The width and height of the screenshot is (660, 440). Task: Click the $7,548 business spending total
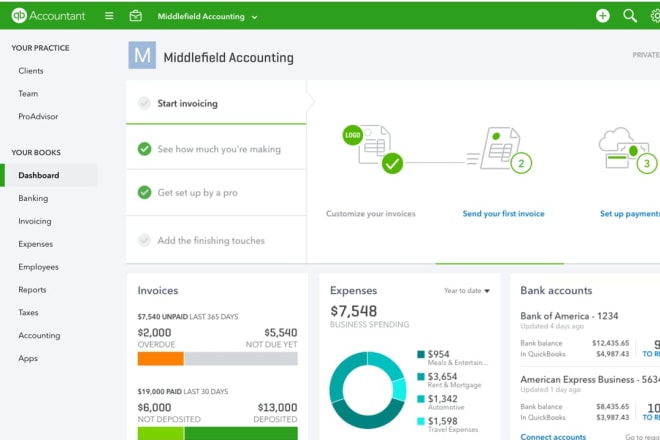coord(354,311)
